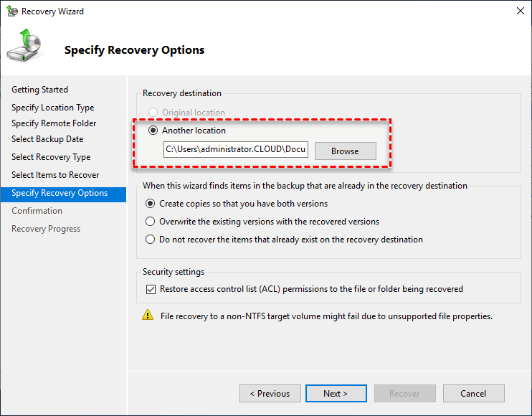Image resolution: width=532 pixels, height=416 pixels.
Task: Choose Create copies so you have both versions
Action: point(151,204)
